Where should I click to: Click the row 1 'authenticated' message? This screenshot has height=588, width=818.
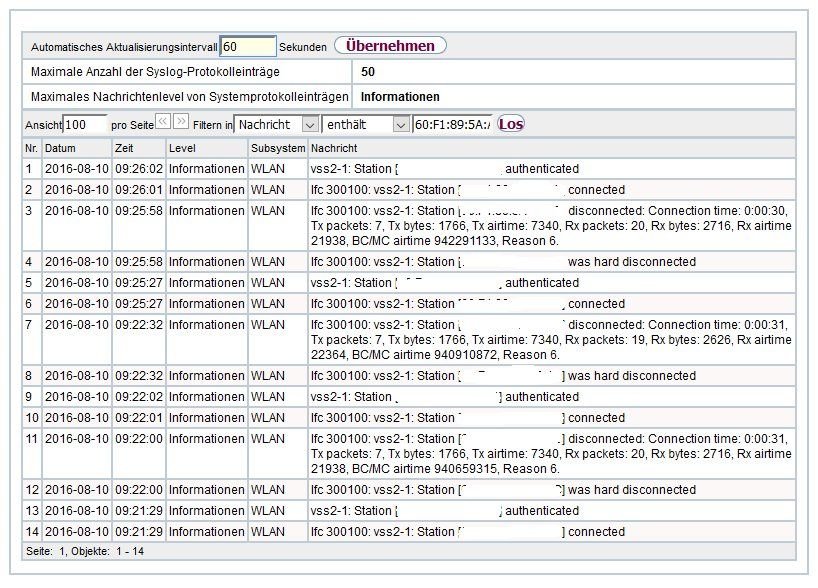pos(552,169)
